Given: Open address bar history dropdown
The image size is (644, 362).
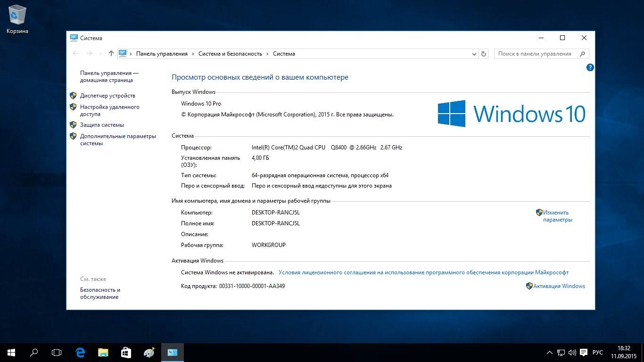Looking at the screenshot, I should click(474, 54).
